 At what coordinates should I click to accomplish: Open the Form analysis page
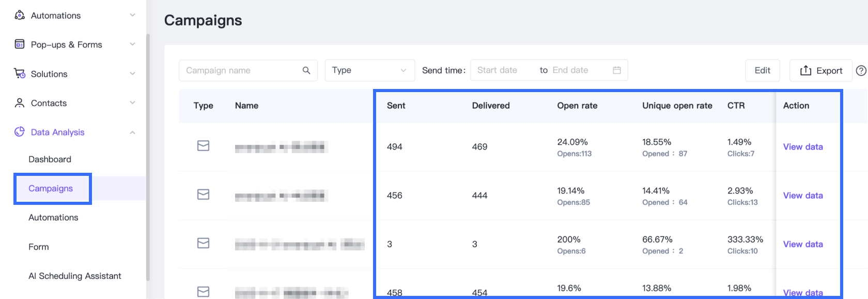click(39, 247)
